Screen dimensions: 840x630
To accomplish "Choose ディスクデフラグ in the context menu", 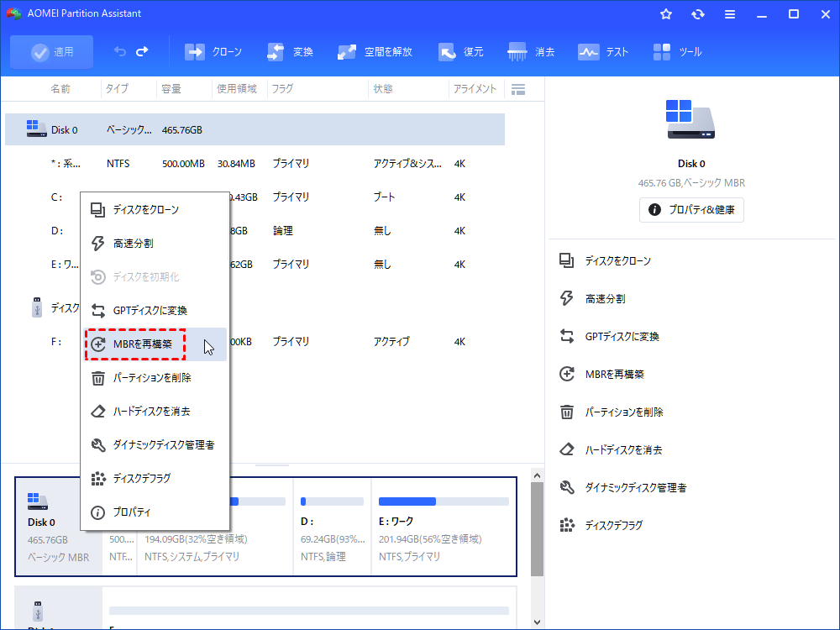I will click(155, 479).
